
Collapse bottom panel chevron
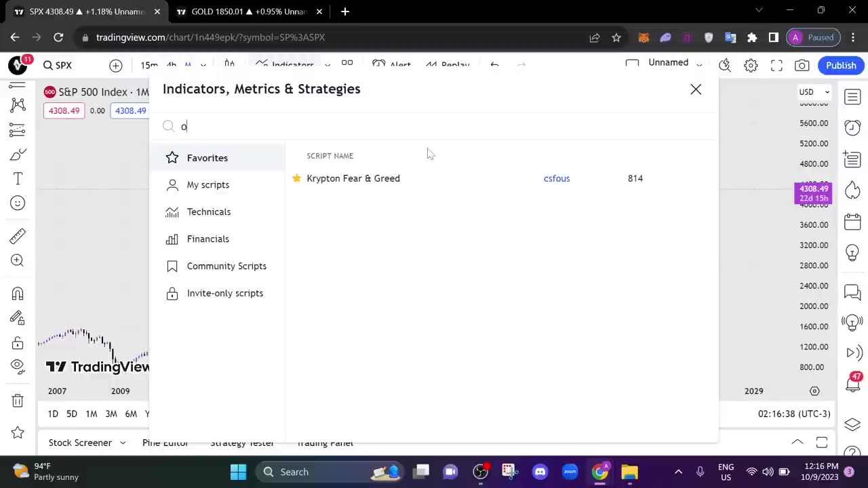(797, 443)
